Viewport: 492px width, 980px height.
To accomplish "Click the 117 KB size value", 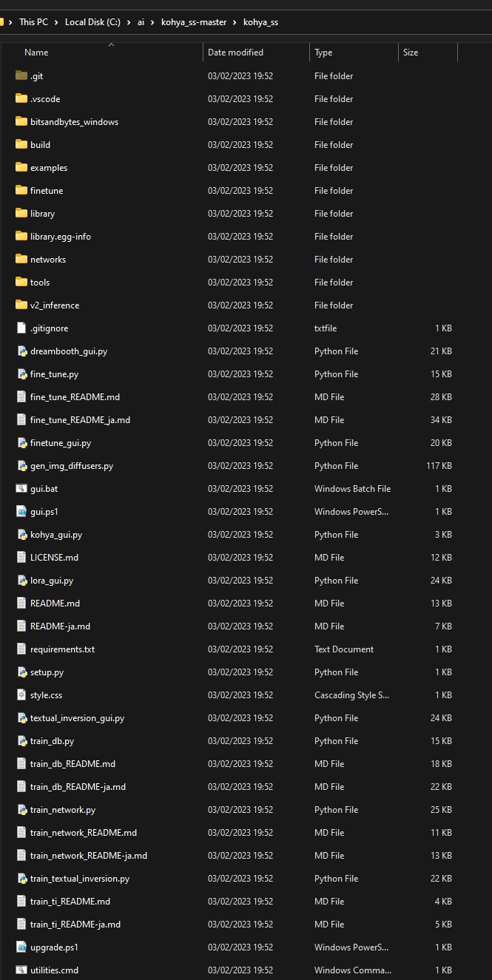I will (x=438, y=465).
